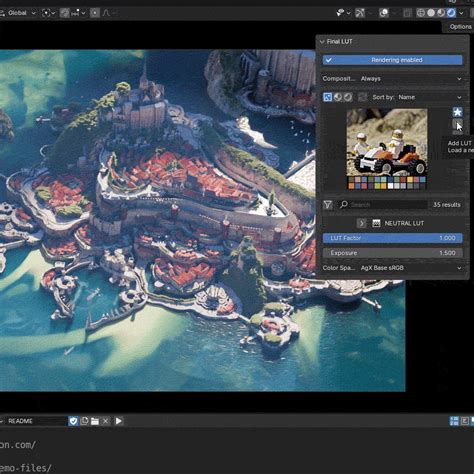Select the third LUT category sphere icon

point(348,97)
